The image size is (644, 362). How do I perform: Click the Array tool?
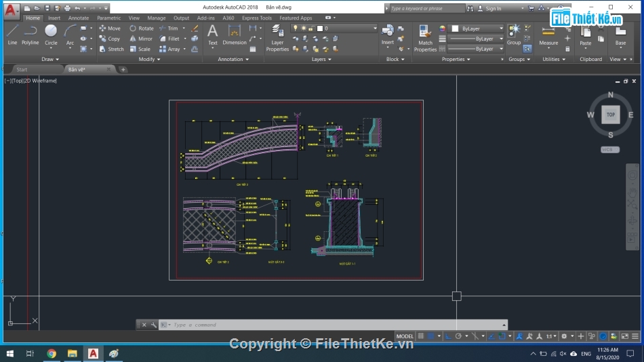(x=169, y=49)
